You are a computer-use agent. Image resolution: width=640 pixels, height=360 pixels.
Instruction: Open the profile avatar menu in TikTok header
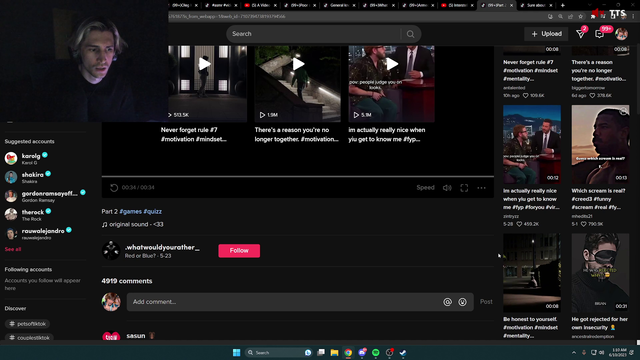point(622,34)
